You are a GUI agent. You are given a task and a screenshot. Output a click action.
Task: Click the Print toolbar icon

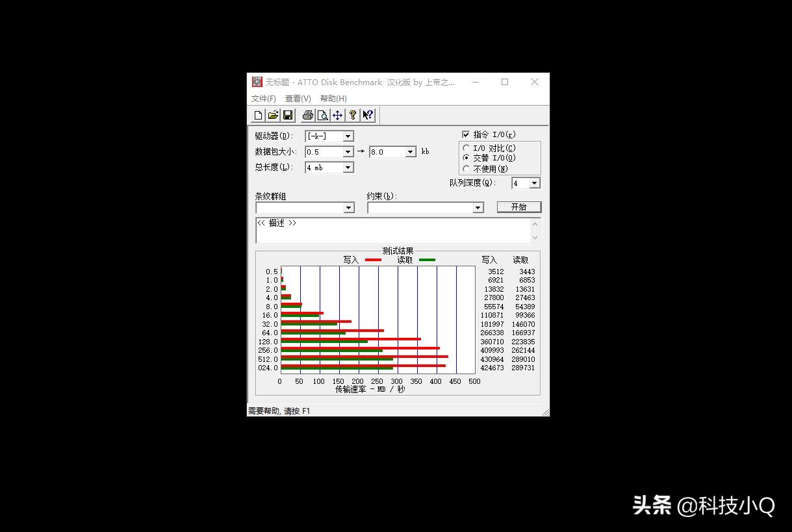[306, 115]
